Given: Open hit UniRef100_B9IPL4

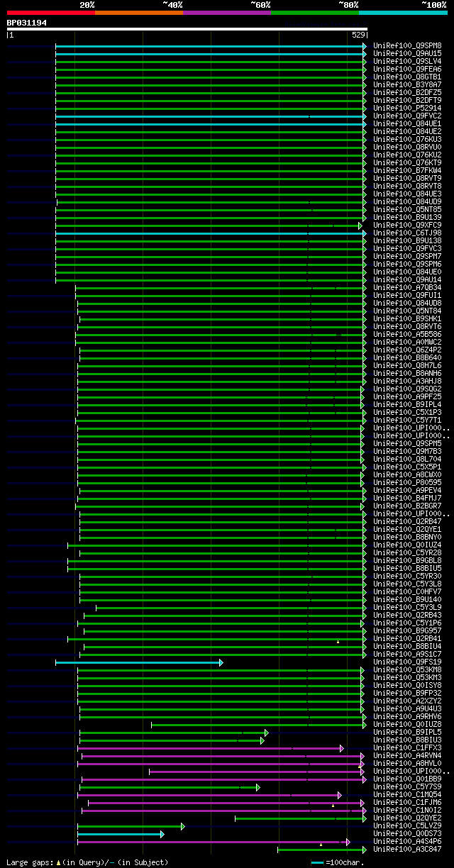Looking at the screenshot, I should pos(407,404).
